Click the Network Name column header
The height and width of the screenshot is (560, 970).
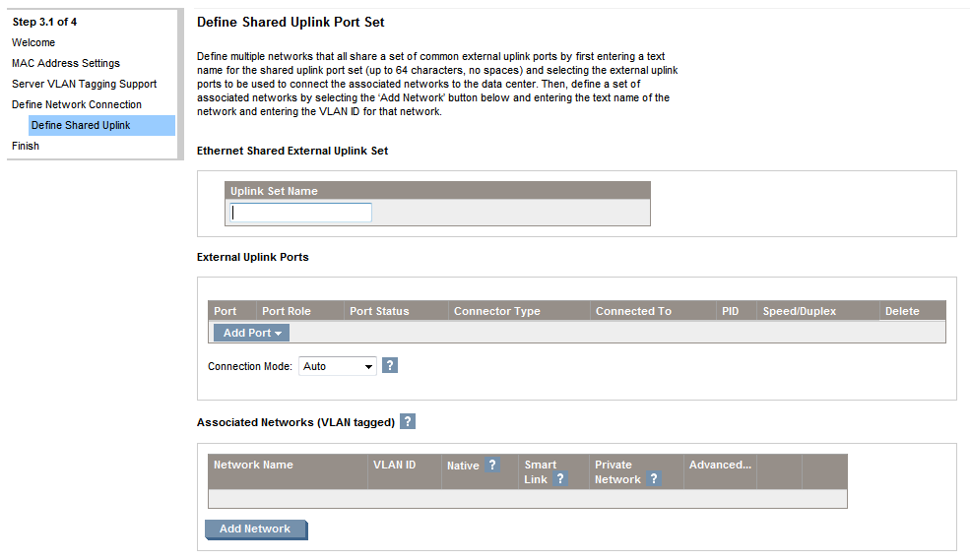pos(253,465)
